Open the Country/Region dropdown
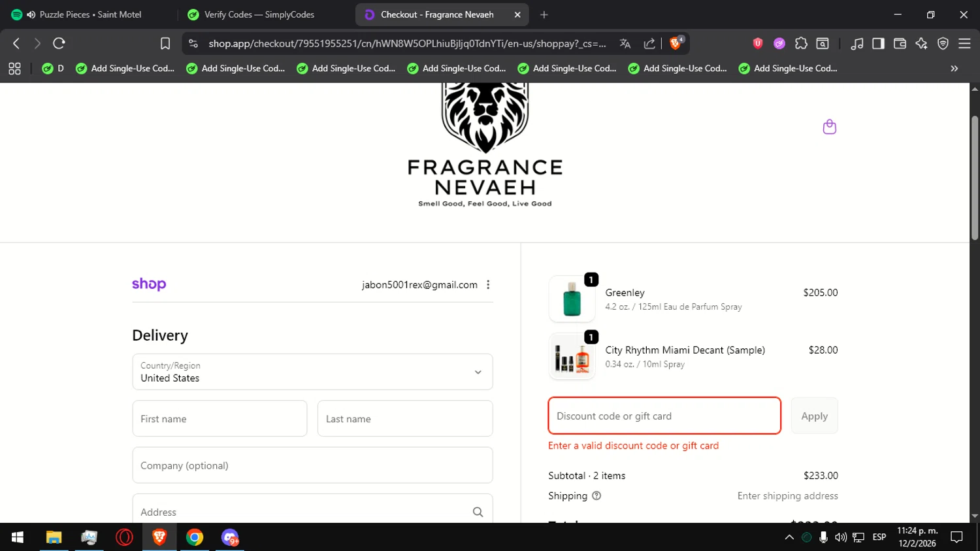This screenshot has width=980, height=551. coord(312,372)
